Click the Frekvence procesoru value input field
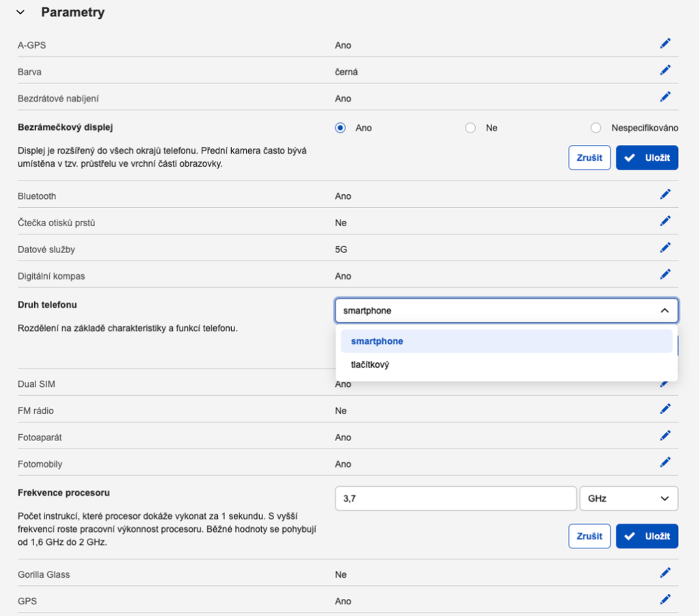 pos(456,499)
